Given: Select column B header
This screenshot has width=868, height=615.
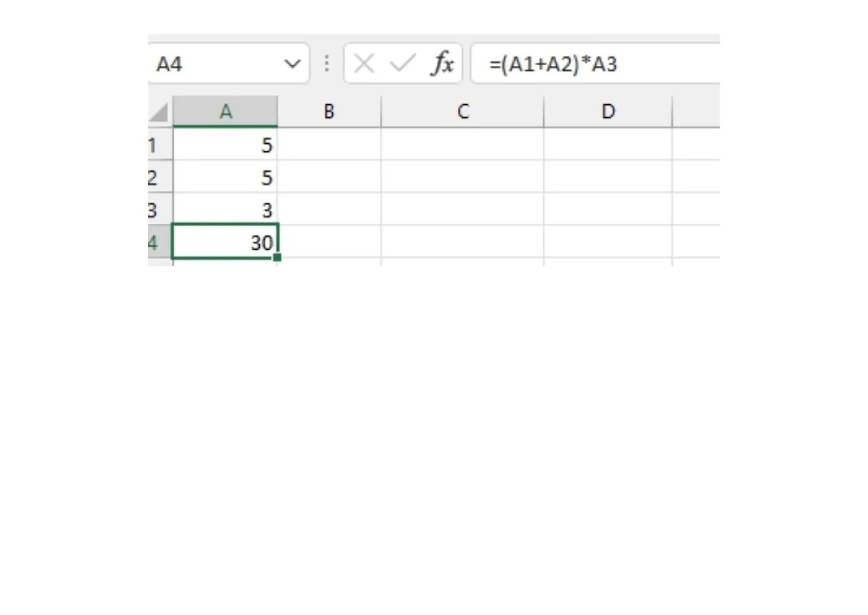Looking at the screenshot, I should pyautogui.click(x=329, y=111).
